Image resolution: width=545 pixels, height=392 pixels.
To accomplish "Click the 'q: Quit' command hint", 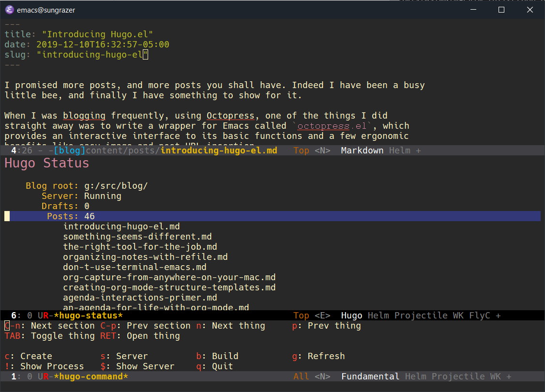I will pyautogui.click(x=214, y=366).
